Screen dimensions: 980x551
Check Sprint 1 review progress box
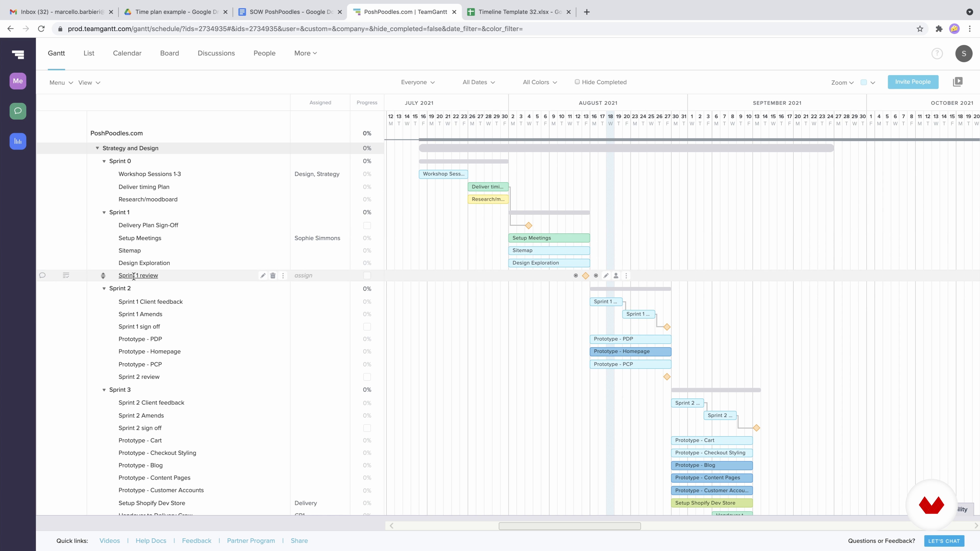[367, 275]
